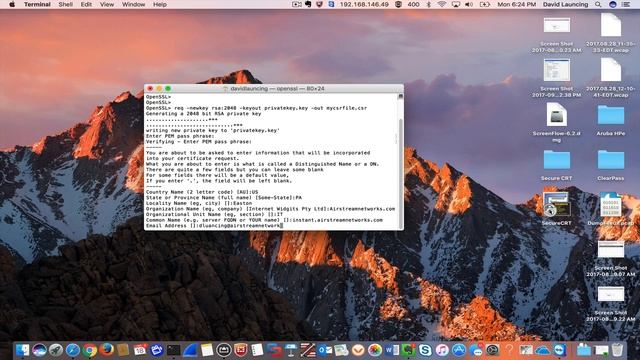Launch Microsoft Word from the Dock
640x360 pixels.
coord(391,350)
